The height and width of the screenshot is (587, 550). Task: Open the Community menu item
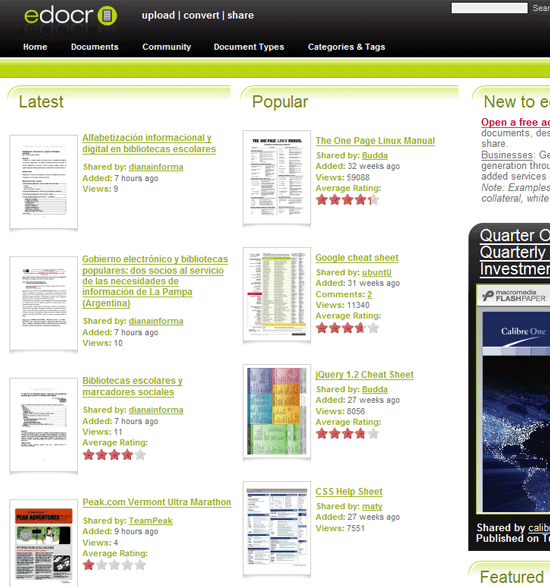167,47
